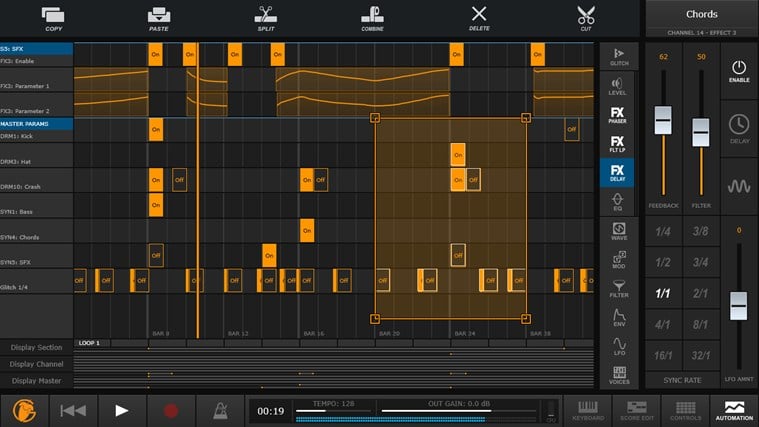The image size is (759, 427).
Task: Toggle the On block in DRM3: Hat row
Action: click(457, 155)
